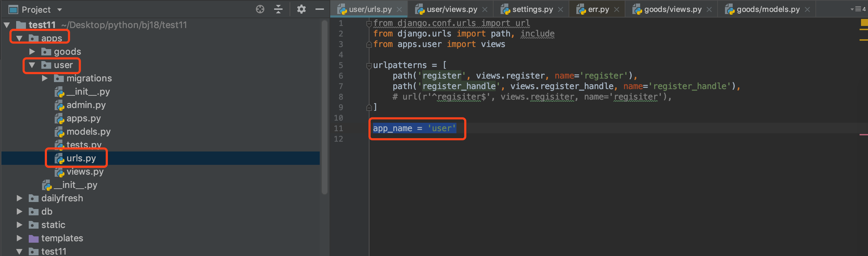Close the user/views.py tab

click(x=485, y=9)
